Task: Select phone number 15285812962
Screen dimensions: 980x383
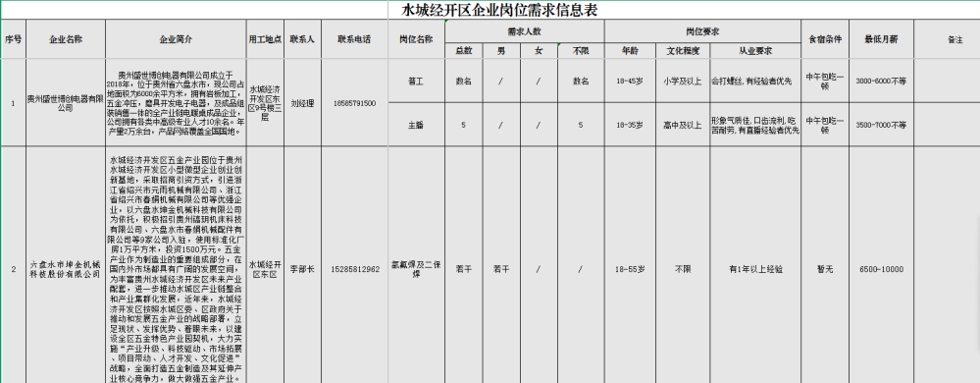Action: (x=354, y=269)
